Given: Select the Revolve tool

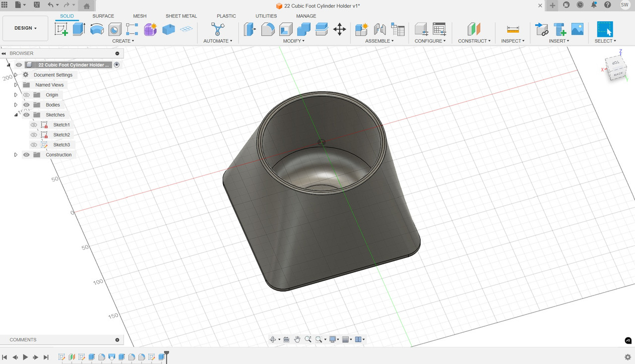Looking at the screenshot, I should pos(97,29).
